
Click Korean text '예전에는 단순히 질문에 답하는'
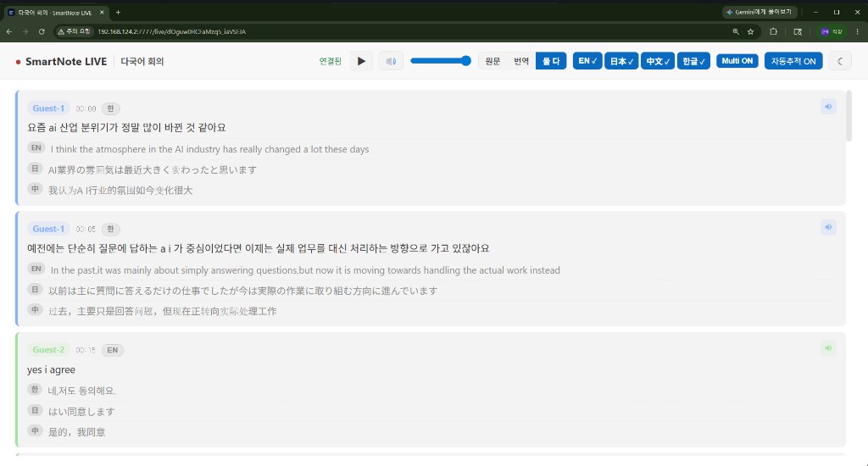pyautogui.click(x=92, y=248)
